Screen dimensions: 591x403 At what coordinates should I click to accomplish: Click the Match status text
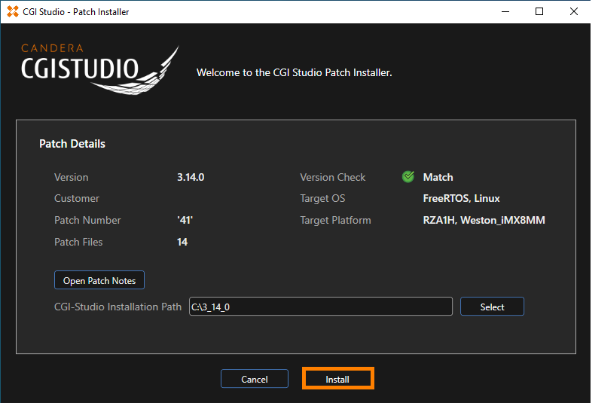(438, 177)
